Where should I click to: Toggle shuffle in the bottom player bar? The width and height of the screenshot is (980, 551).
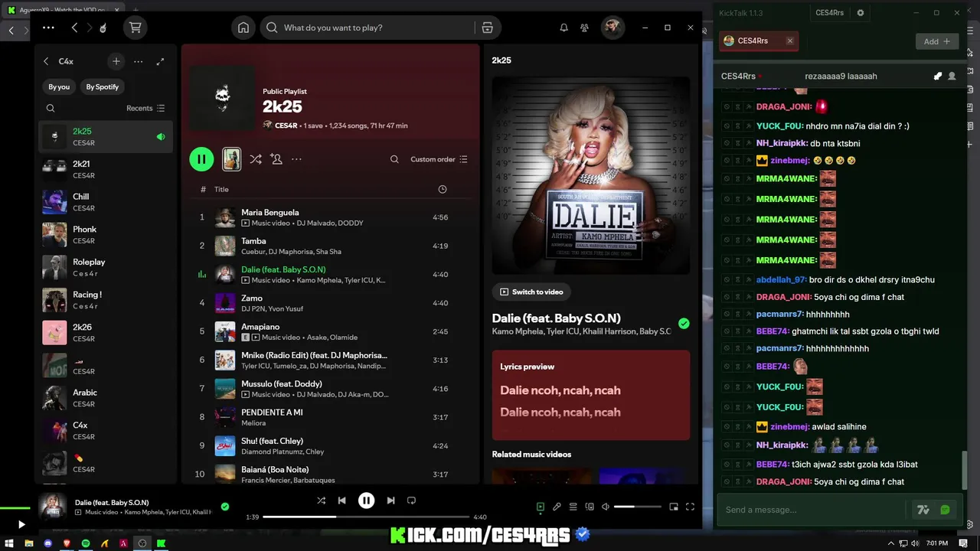point(321,500)
